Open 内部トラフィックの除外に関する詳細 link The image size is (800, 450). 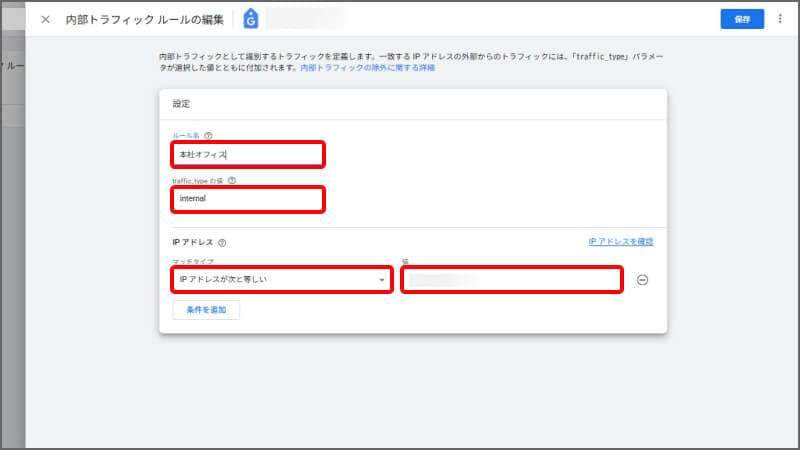pyautogui.click(x=367, y=69)
